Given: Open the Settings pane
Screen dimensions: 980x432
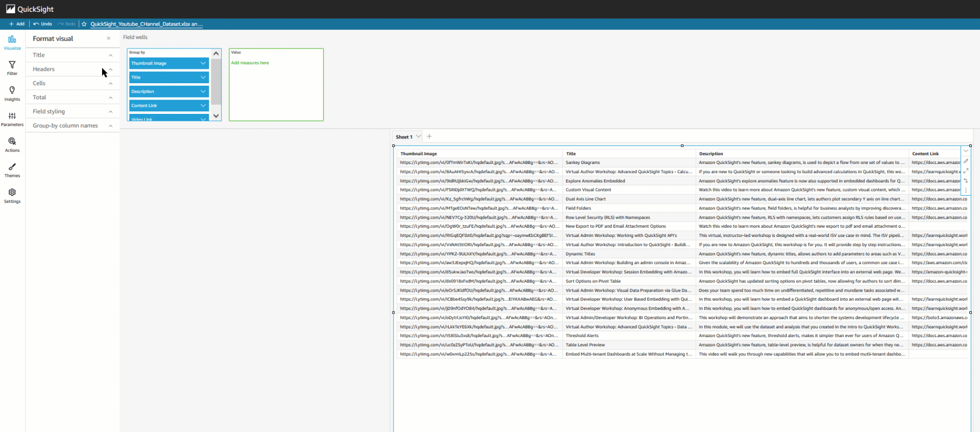Looking at the screenshot, I should pos(12,196).
